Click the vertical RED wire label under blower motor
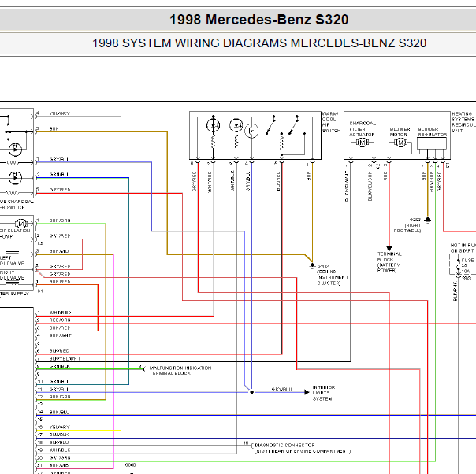Image resolution: width=476 pixels, height=474 pixels. point(385,176)
